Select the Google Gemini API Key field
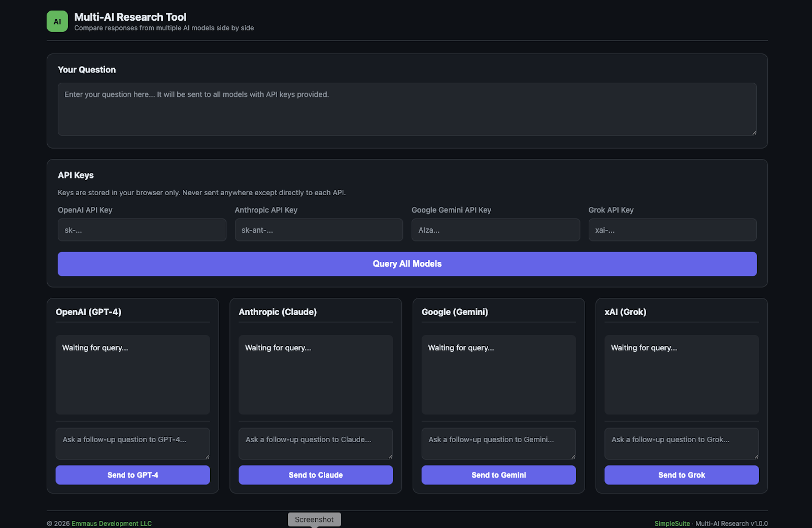 (495, 230)
